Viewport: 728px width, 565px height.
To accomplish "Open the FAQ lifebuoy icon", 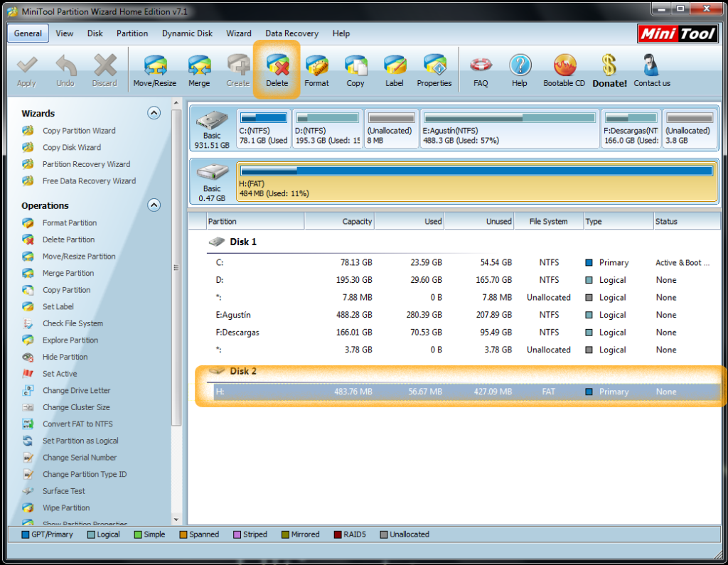I will [x=481, y=70].
